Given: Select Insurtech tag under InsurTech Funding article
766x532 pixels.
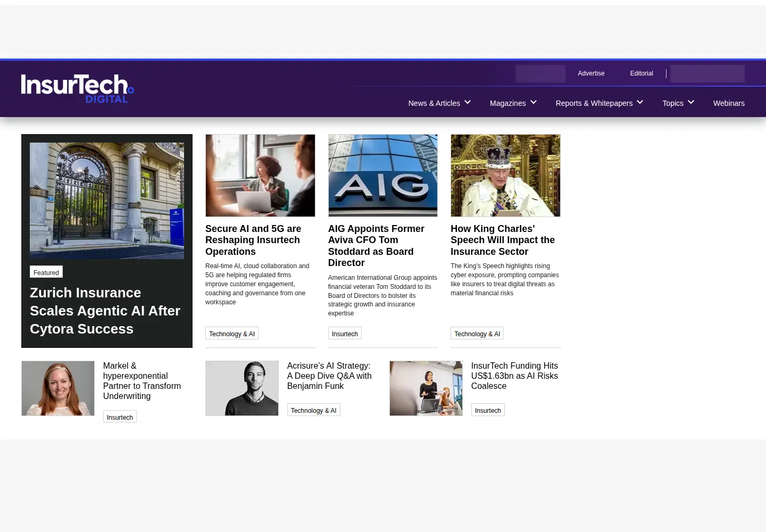Looking at the screenshot, I should click(488, 410).
